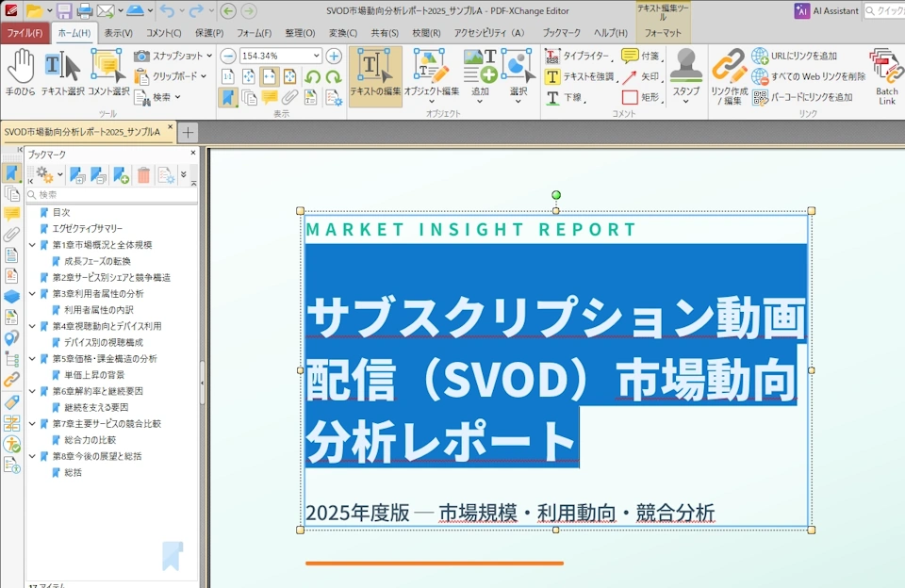Choose the 矢印 arrow annotation tool
The image size is (905, 588).
coord(641,76)
